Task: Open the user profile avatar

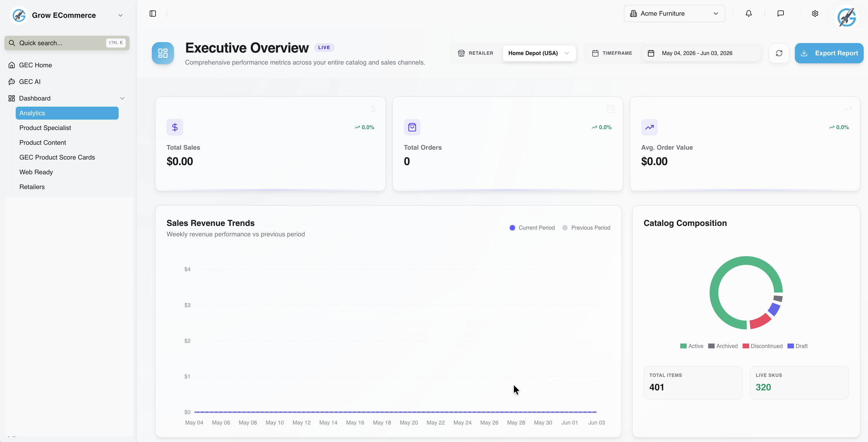Action: [846, 17]
